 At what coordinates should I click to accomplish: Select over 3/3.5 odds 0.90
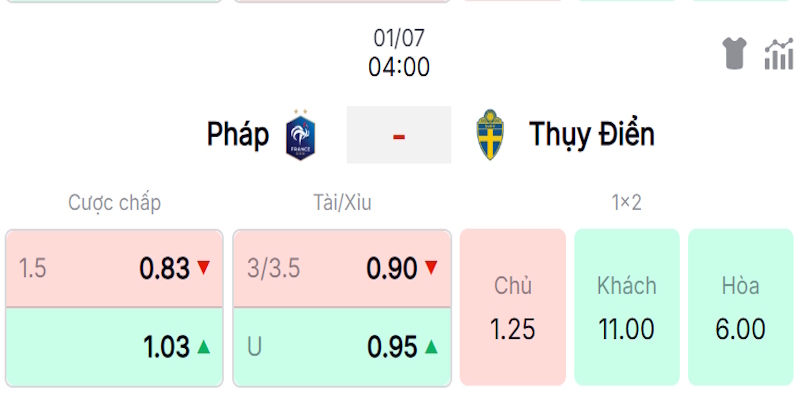[x=342, y=268]
